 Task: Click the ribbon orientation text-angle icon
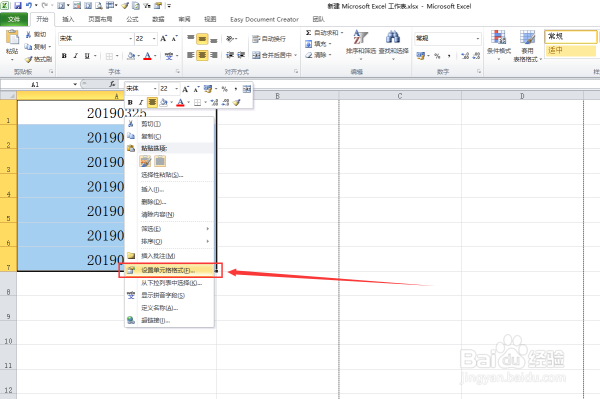tap(230, 38)
